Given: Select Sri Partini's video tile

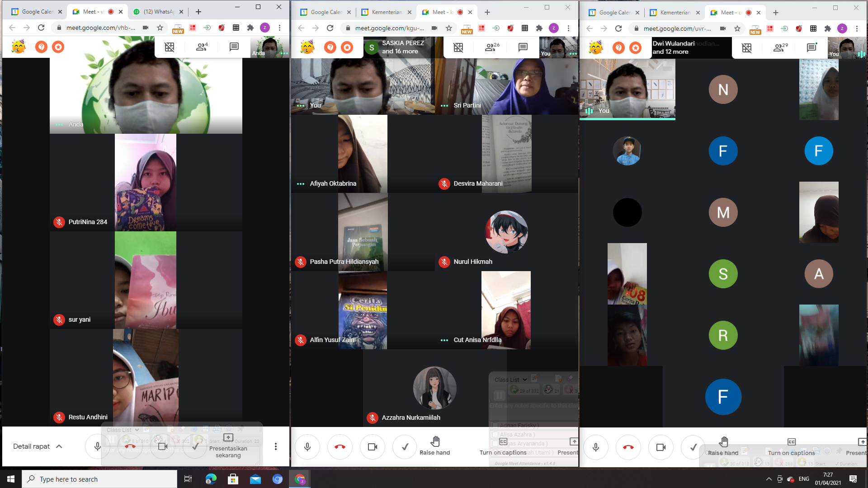Looking at the screenshot, I should tap(506, 86).
